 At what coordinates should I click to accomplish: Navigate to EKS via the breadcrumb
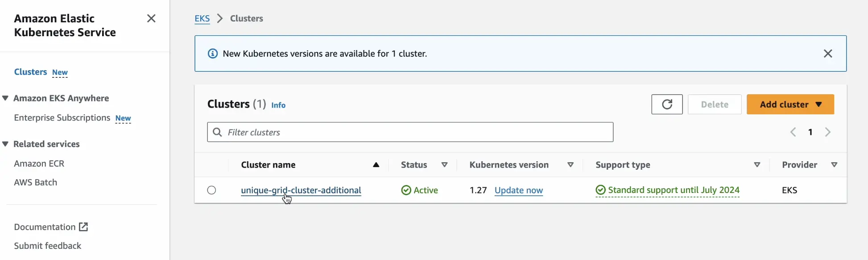(x=203, y=18)
